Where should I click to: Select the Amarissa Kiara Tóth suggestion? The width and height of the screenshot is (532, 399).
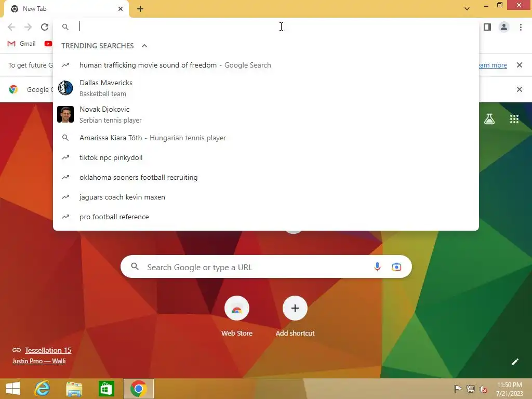[x=266, y=138]
